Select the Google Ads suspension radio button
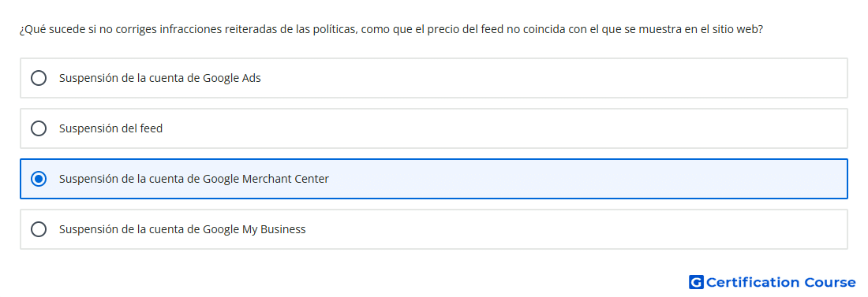 (39, 78)
